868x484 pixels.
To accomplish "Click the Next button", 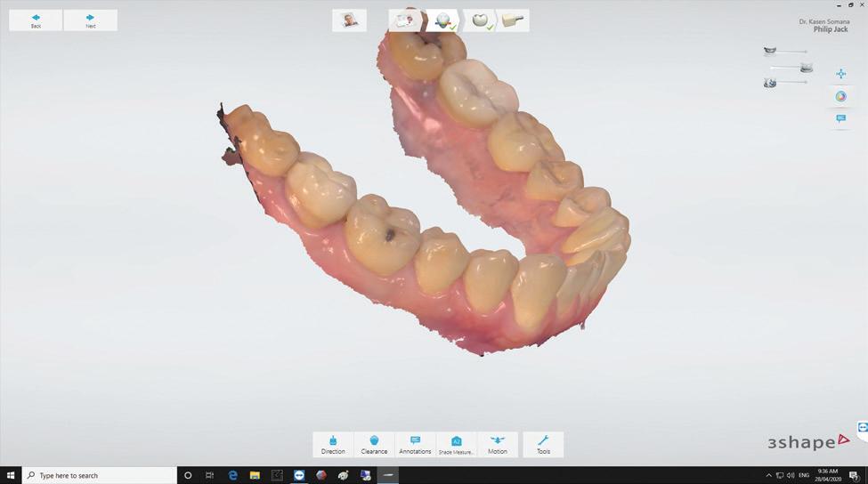I will coord(90,20).
